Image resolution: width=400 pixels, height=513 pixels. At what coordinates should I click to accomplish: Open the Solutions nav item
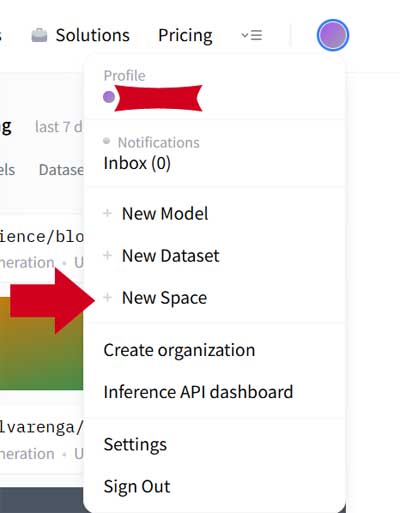tap(80, 35)
